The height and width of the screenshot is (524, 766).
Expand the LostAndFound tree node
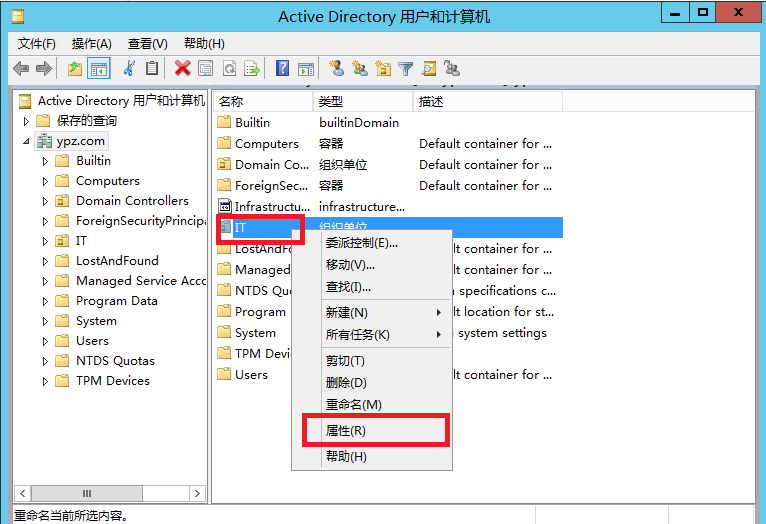click(45, 261)
